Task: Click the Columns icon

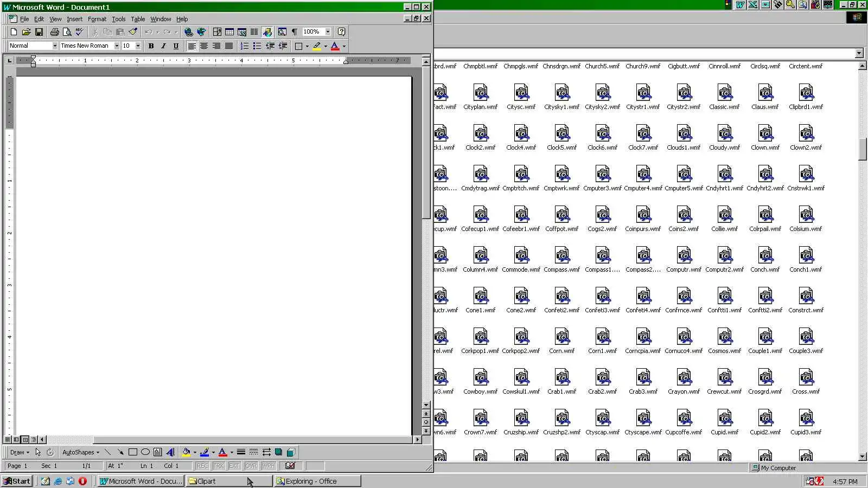Action: click(x=254, y=32)
